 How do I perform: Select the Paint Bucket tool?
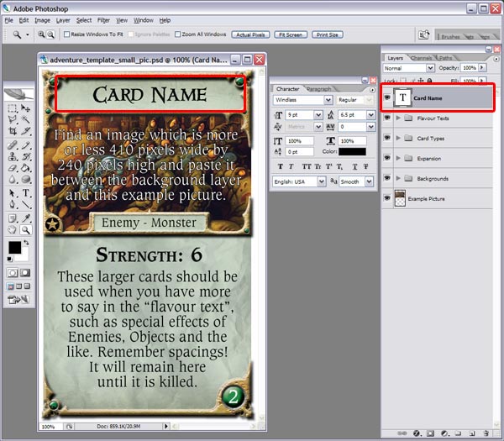point(25,168)
